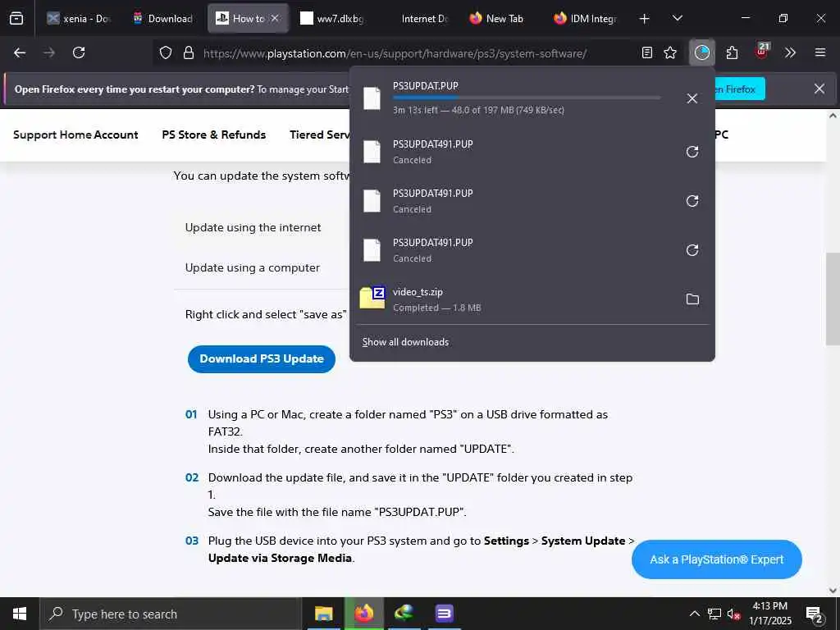Open PS Store & Refunds menu
This screenshot has width=840, height=630.
click(x=214, y=135)
